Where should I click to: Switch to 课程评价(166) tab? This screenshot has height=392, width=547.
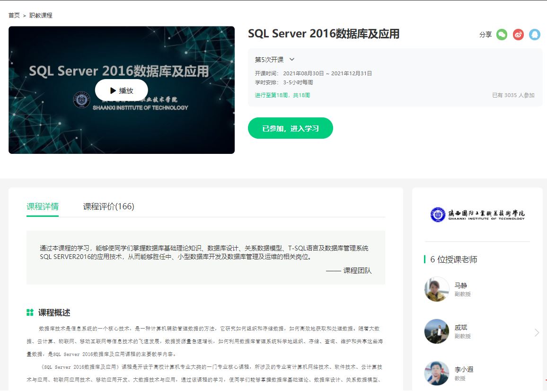(108, 206)
